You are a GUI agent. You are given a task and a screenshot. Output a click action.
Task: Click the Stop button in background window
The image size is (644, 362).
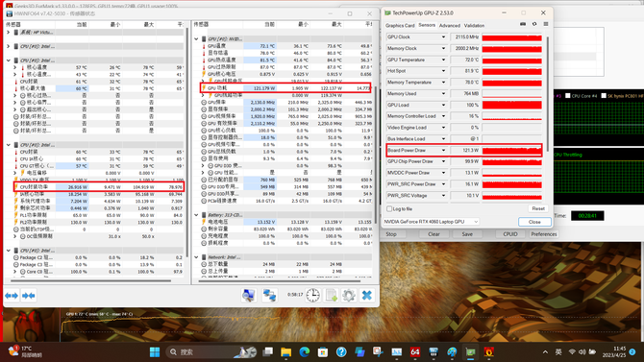pyautogui.click(x=391, y=234)
